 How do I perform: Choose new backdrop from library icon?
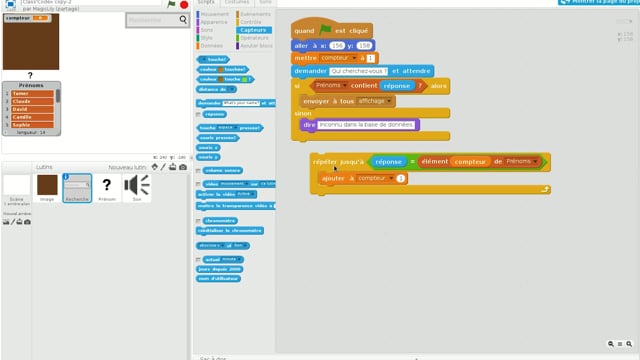tap(6, 222)
